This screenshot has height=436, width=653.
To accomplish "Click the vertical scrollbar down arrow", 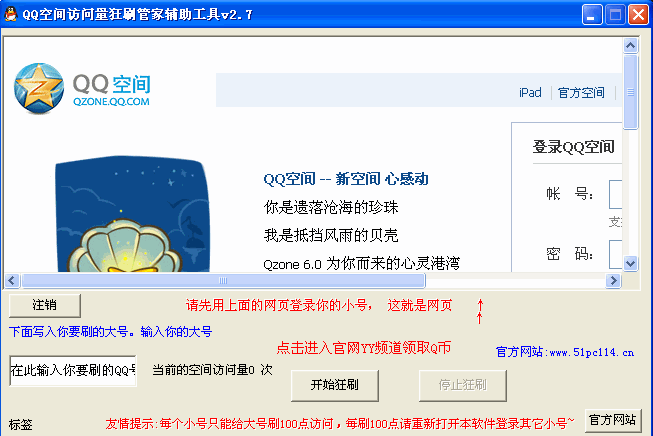I will [631, 263].
